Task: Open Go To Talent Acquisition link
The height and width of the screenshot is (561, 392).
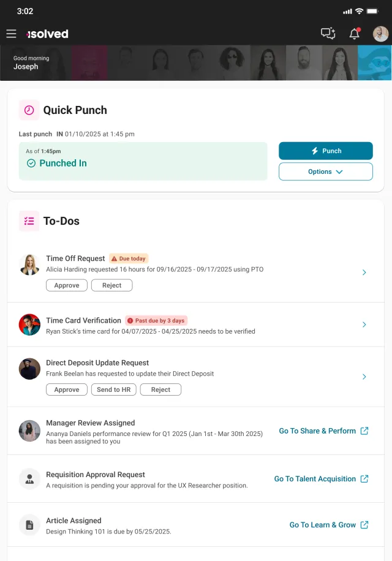Action: [321, 479]
